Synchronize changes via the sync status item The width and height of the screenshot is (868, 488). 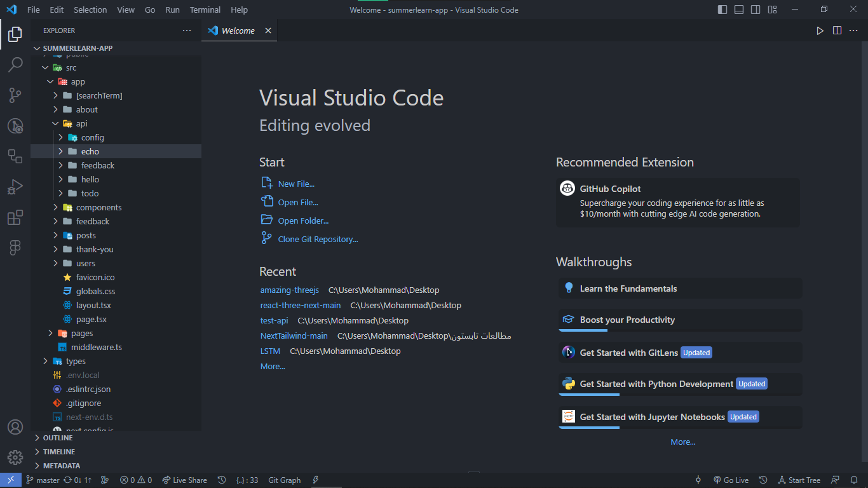[78, 480]
